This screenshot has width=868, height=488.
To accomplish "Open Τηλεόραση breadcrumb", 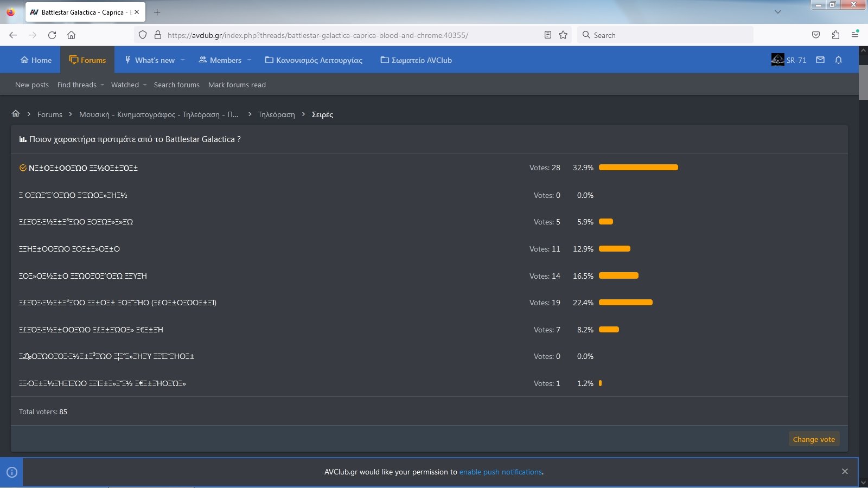I will 277,114.
